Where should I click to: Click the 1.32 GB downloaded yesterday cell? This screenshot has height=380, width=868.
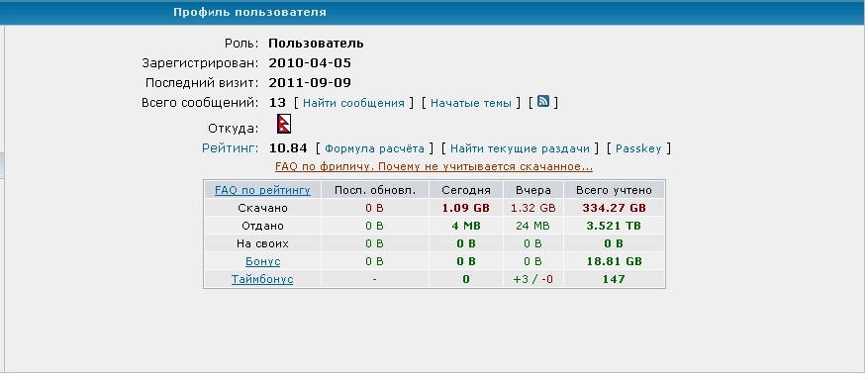click(533, 209)
